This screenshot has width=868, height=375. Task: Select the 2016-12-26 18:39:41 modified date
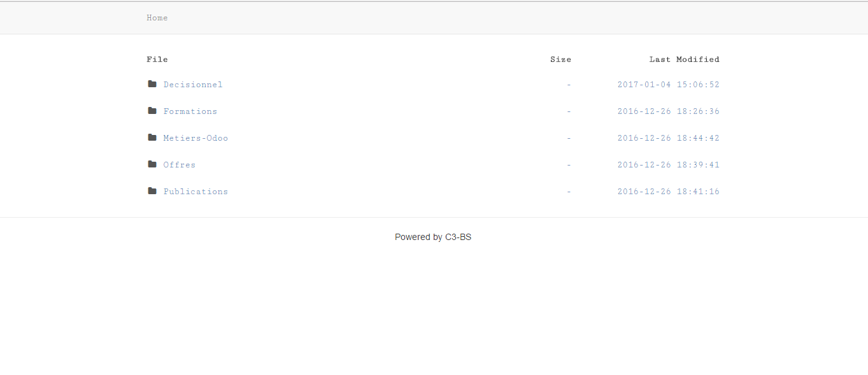[668, 165]
